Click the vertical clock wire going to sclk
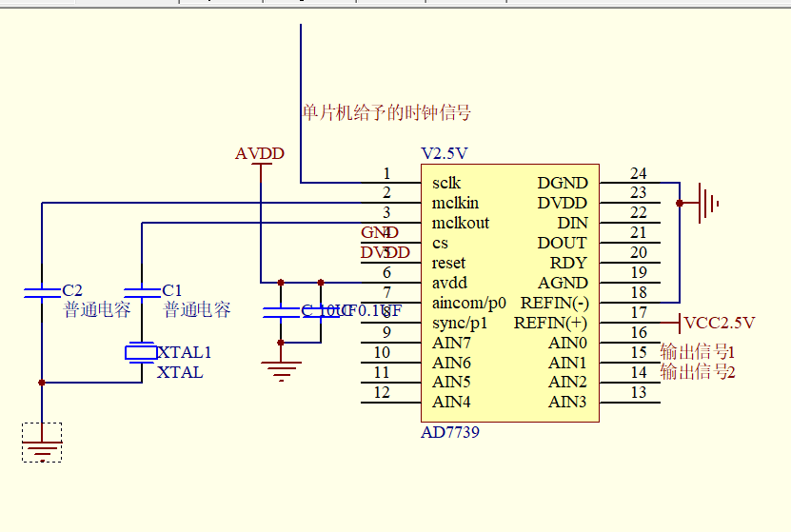Screen dimensions: 791x532 tap(301, 104)
